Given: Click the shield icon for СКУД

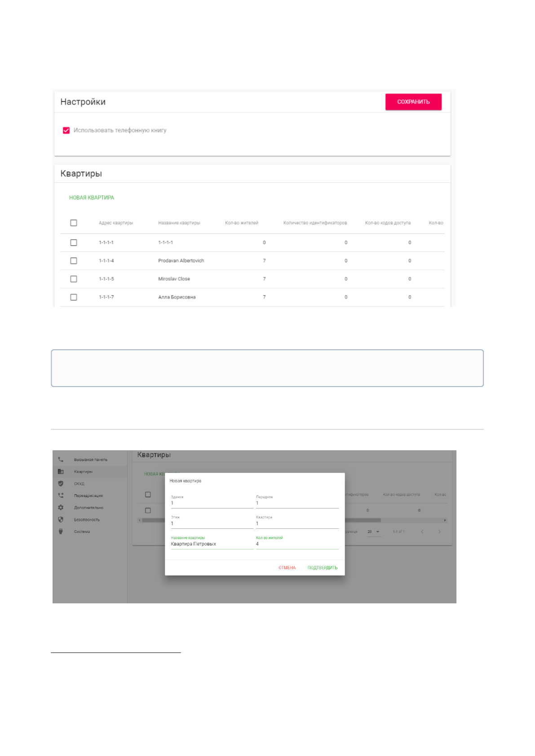Looking at the screenshot, I should coord(61,483).
